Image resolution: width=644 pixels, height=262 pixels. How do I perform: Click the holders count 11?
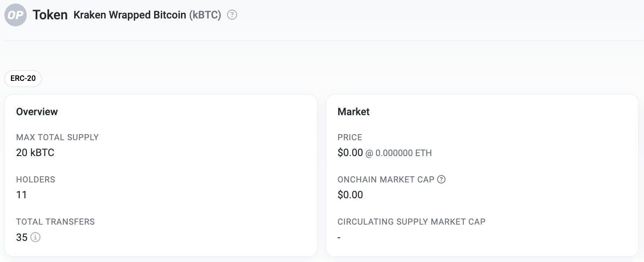point(22,195)
